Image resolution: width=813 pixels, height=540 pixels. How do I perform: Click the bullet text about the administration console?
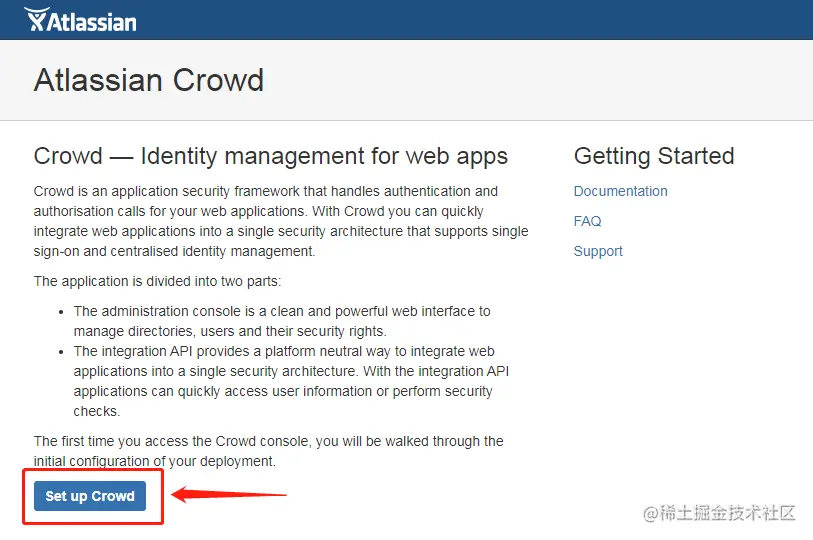(282, 321)
